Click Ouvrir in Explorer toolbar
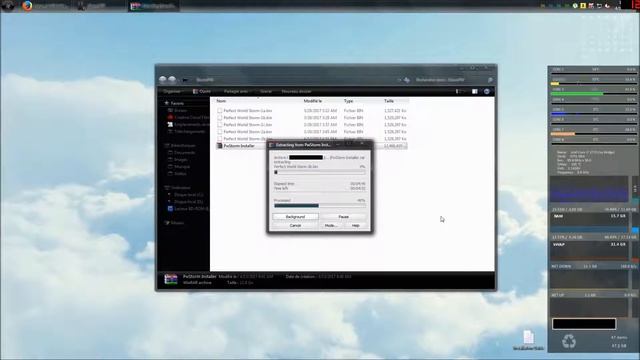This screenshot has width=640, height=360. tap(202, 91)
